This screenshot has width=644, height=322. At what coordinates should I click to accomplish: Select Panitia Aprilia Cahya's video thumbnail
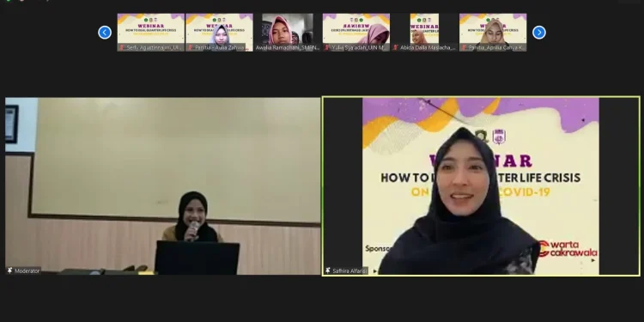coord(493,33)
